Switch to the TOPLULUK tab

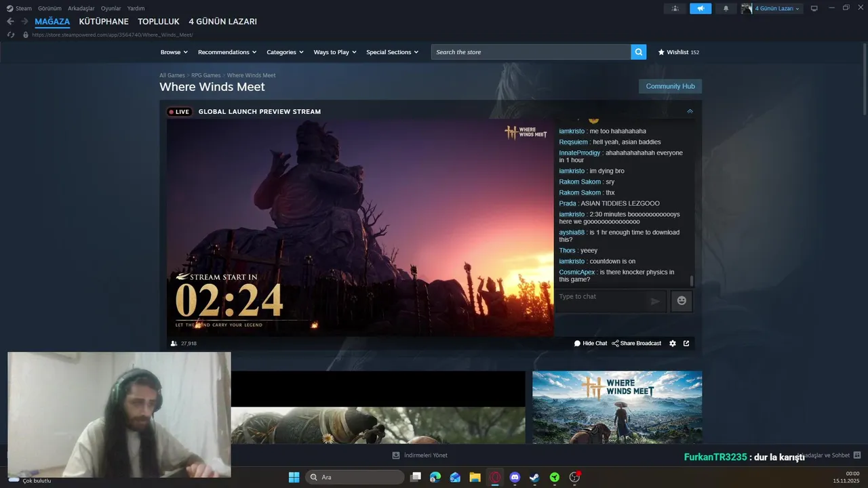[159, 22]
